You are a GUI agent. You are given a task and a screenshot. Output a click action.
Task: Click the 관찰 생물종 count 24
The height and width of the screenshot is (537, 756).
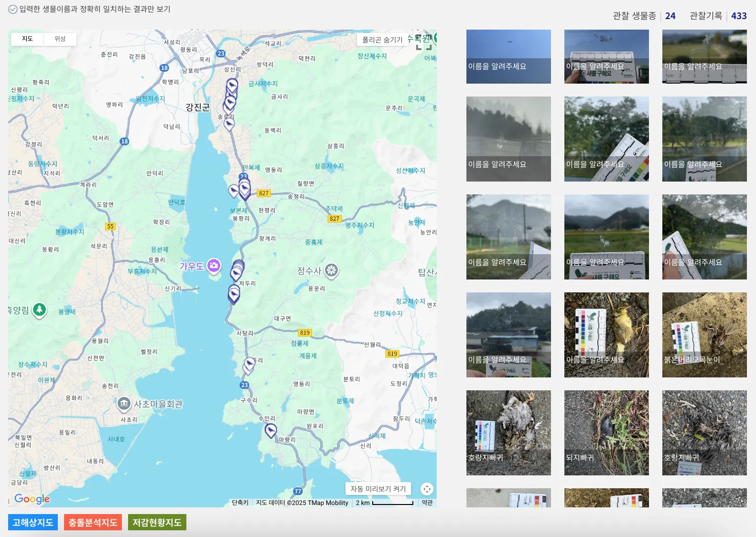(x=670, y=16)
